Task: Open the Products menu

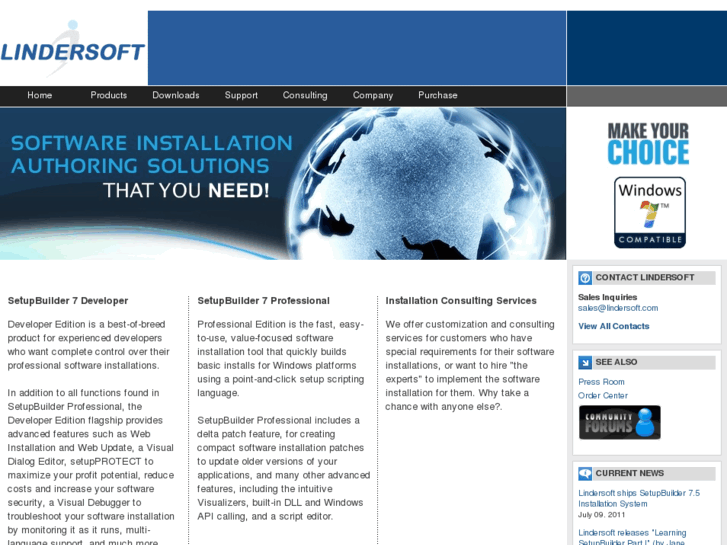Action: tap(108, 95)
